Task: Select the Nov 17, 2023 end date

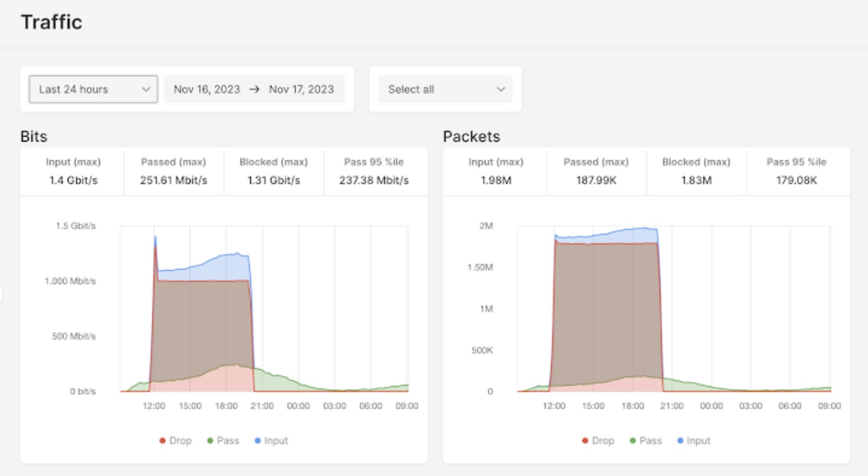Action: pyautogui.click(x=301, y=89)
